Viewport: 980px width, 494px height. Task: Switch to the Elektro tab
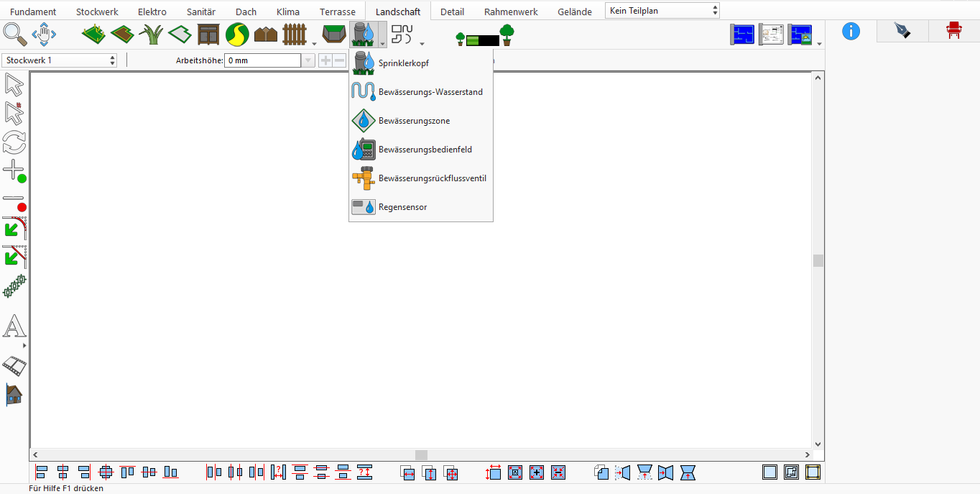152,12
